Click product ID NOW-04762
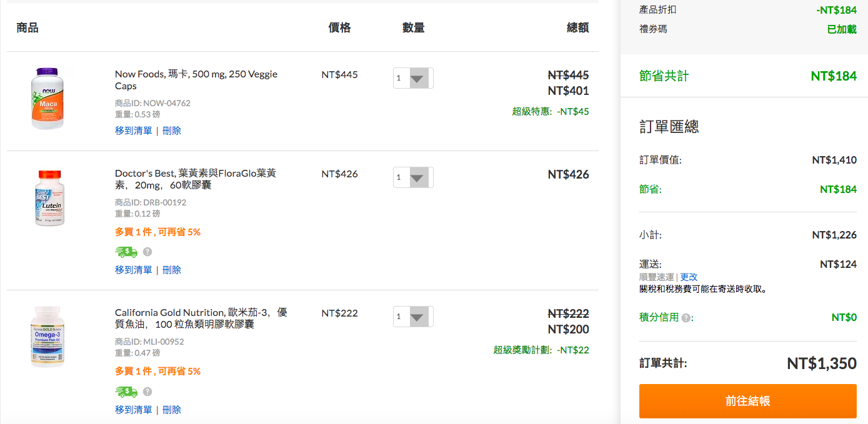The height and width of the screenshot is (424, 868). 152,103
